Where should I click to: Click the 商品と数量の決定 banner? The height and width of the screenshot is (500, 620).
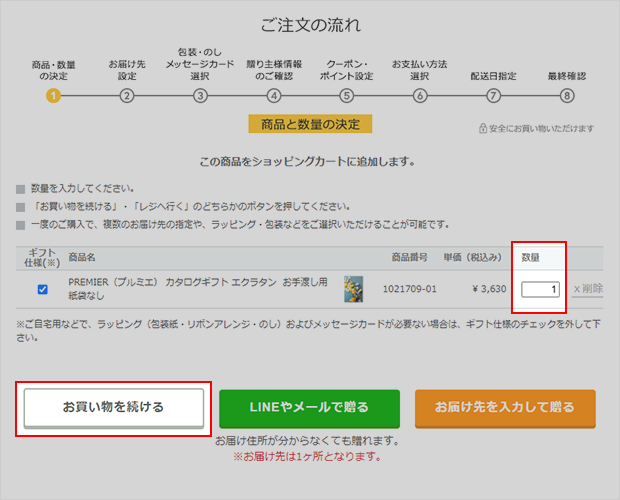(x=310, y=124)
